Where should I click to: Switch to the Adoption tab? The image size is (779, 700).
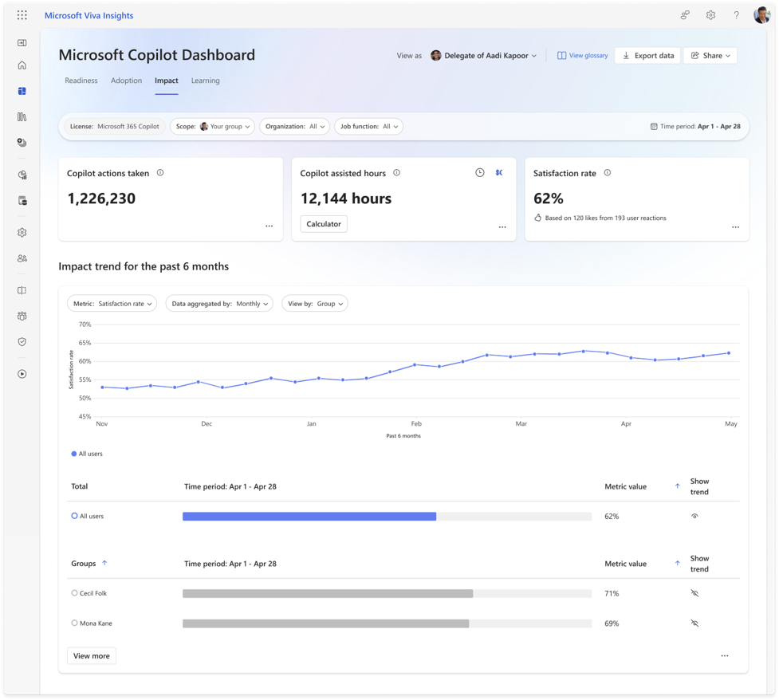pos(126,80)
